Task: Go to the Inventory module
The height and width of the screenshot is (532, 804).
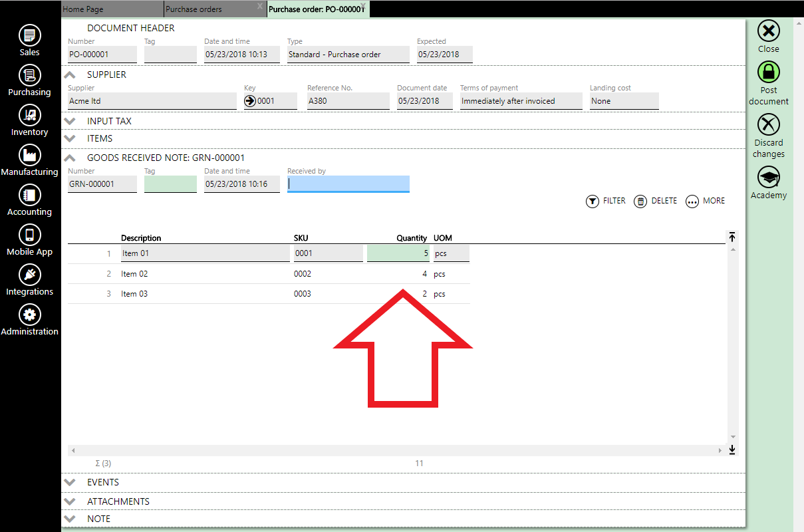Action: tap(29, 116)
